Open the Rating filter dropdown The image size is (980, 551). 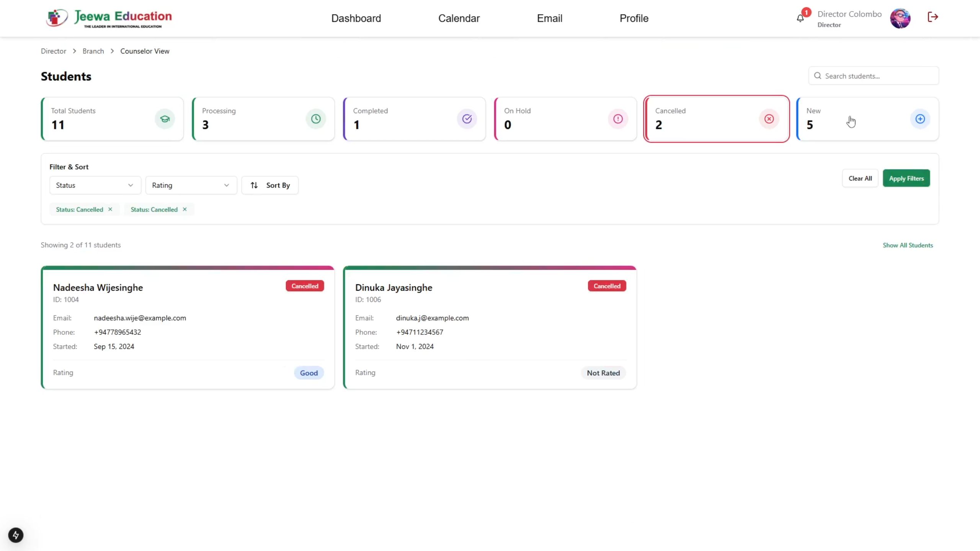[x=191, y=185]
